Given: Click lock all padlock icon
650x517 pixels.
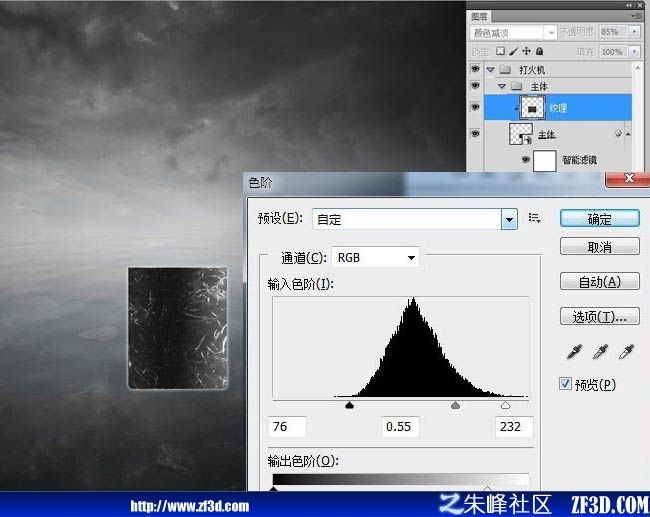Looking at the screenshot, I should (539, 51).
